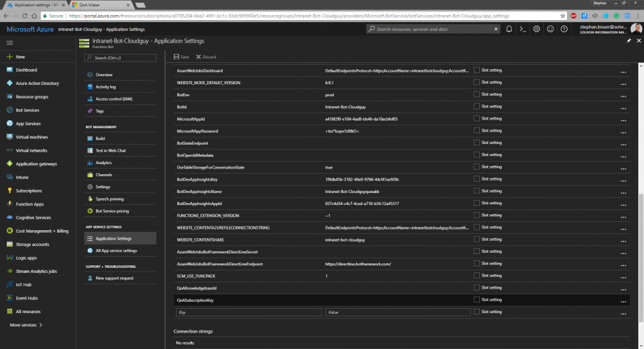Pin the blade with pin icon

tap(629, 41)
